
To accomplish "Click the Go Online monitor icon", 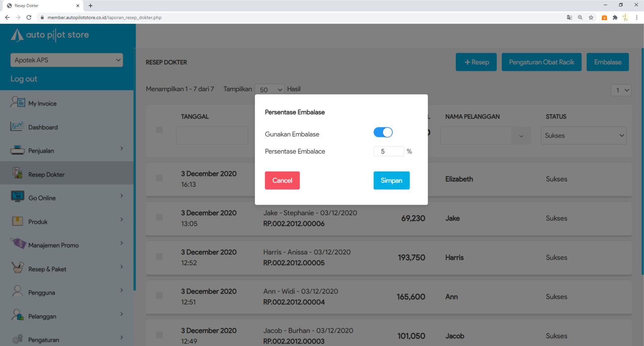I will coord(17,197).
